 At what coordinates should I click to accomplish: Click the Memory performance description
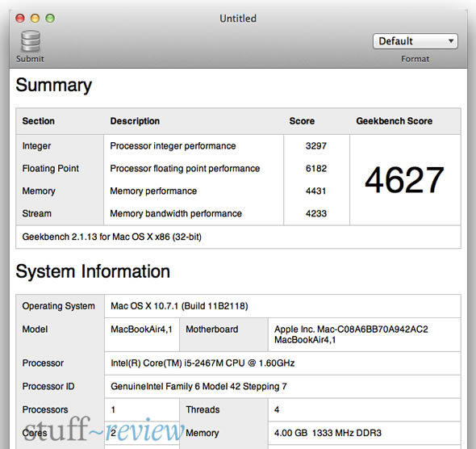coord(153,191)
